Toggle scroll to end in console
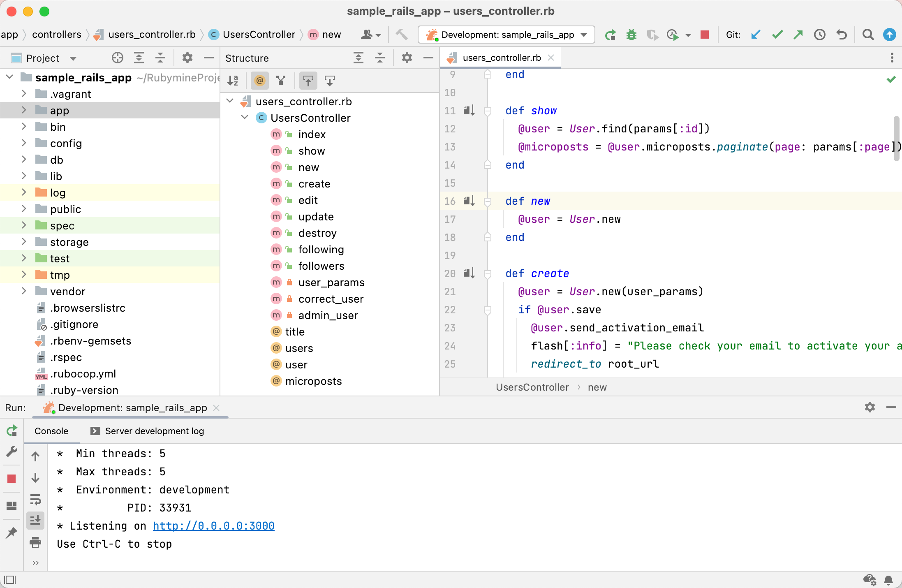 pos(36,520)
